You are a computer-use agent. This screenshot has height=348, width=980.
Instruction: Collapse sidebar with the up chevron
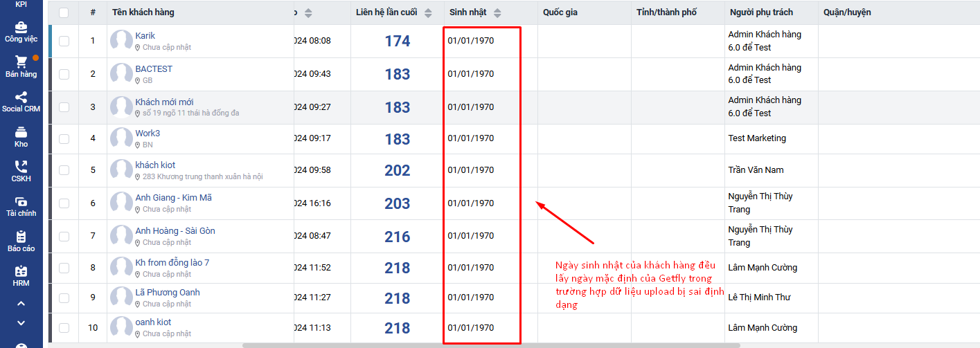coord(21,303)
